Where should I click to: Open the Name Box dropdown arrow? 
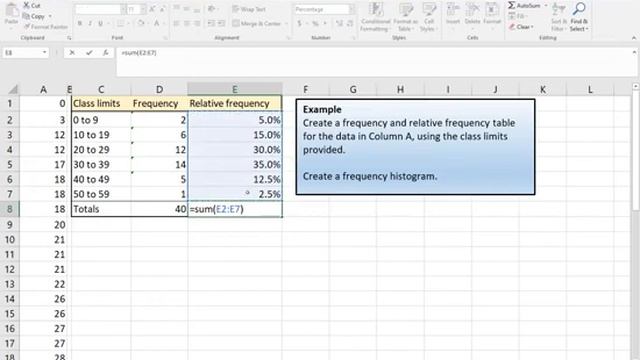pyautogui.click(x=44, y=53)
